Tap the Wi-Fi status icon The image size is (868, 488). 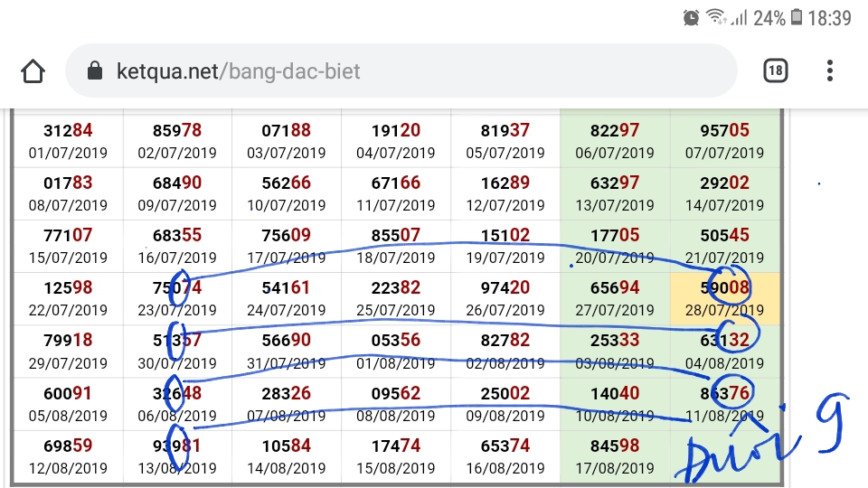tap(716, 17)
